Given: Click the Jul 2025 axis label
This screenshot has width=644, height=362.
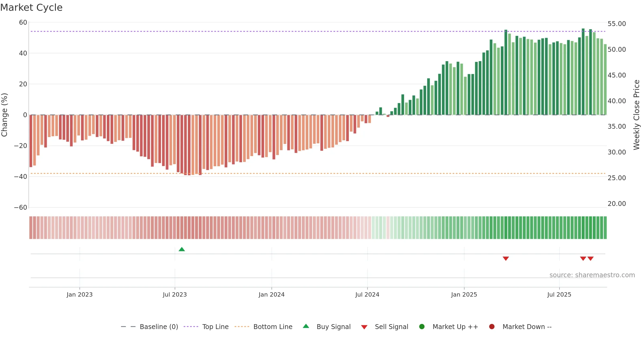Looking at the screenshot, I should 559,294.
